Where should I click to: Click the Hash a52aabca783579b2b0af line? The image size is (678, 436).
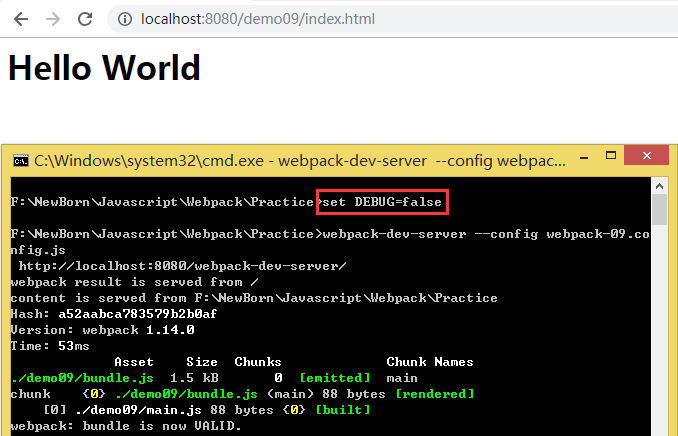pos(114,314)
